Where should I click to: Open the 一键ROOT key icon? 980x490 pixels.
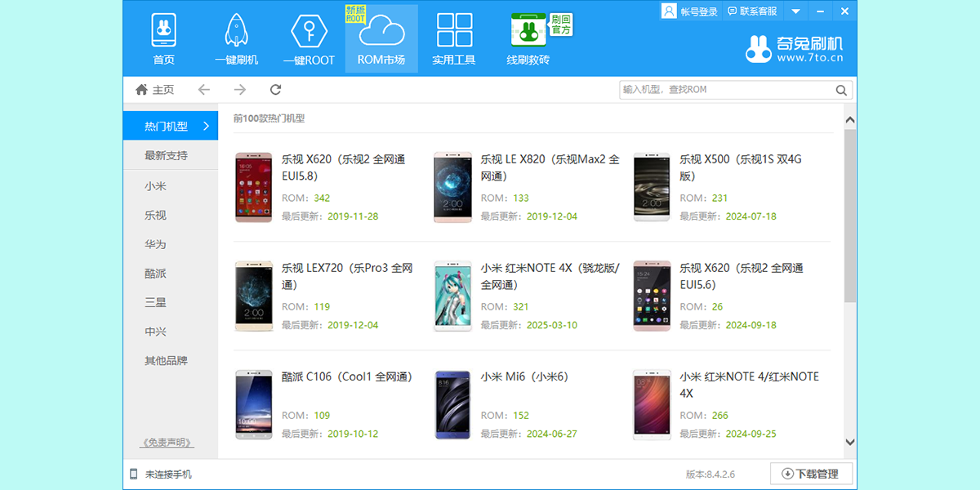click(309, 31)
